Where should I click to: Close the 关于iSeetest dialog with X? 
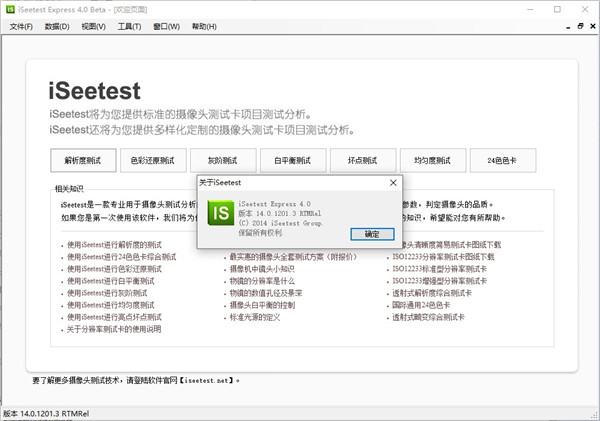click(x=393, y=183)
